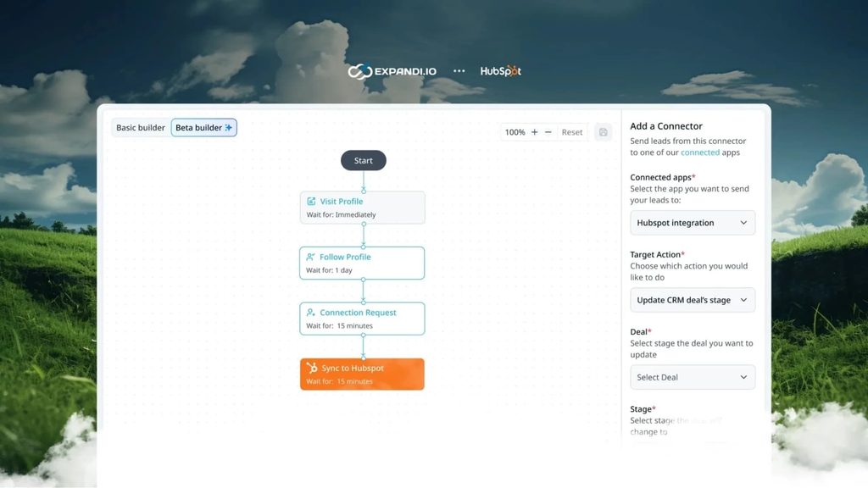Follow the connected apps link
This screenshot has height=488, width=868.
tap(700, 152)
